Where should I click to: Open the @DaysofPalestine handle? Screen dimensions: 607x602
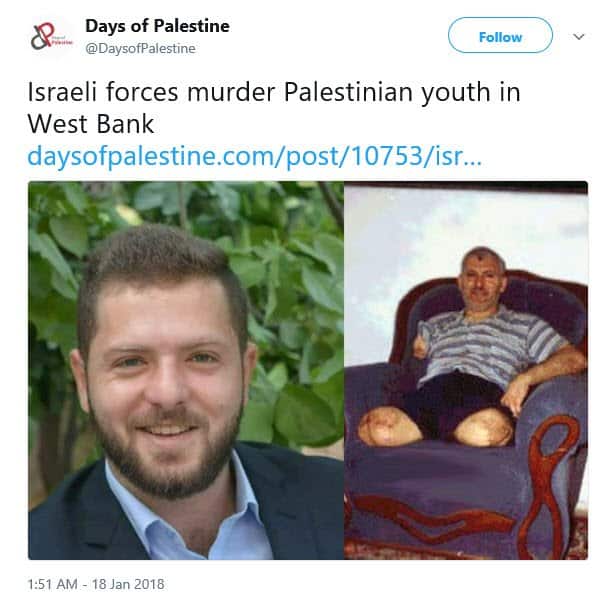tap(140, 49)
